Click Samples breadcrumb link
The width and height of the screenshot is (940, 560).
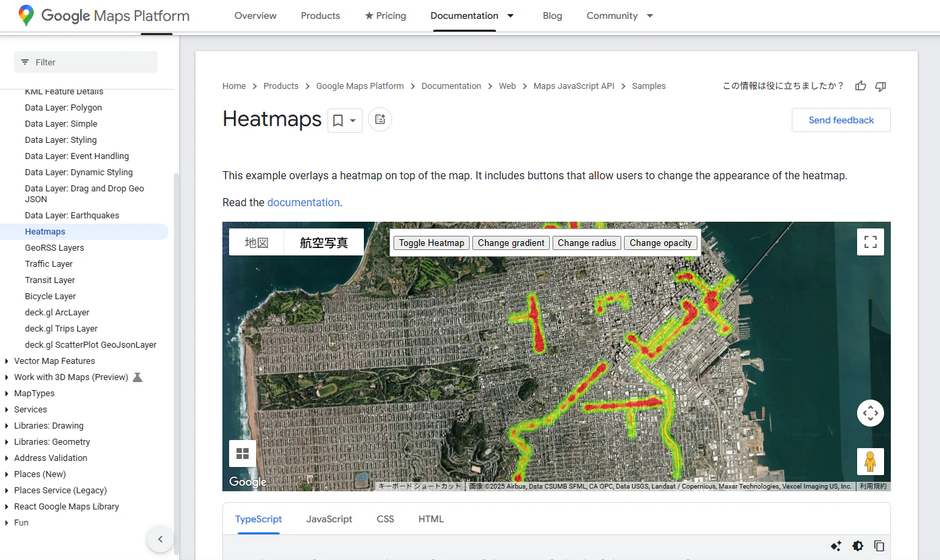tap(649, 86)
